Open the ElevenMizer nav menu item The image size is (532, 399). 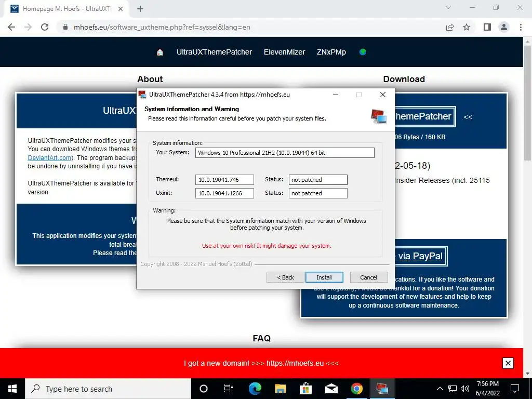(284, 52)
